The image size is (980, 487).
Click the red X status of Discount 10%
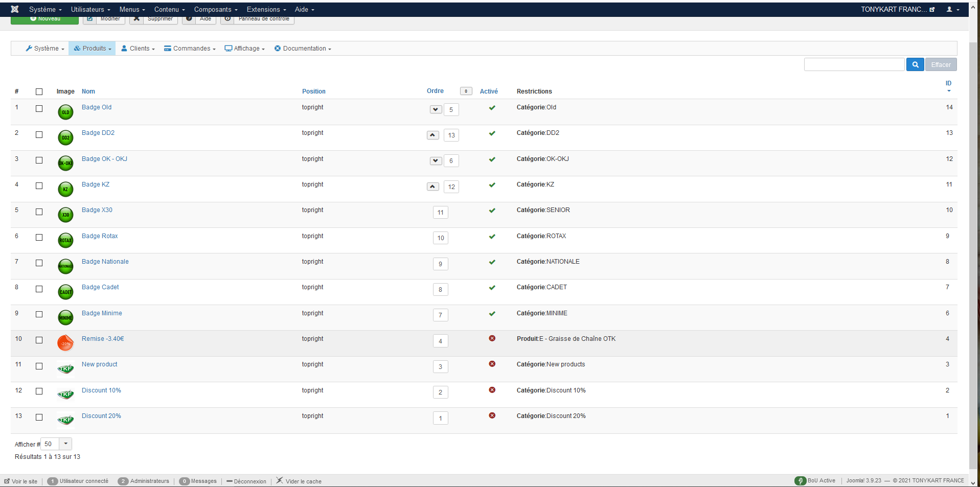click(492, 390)
